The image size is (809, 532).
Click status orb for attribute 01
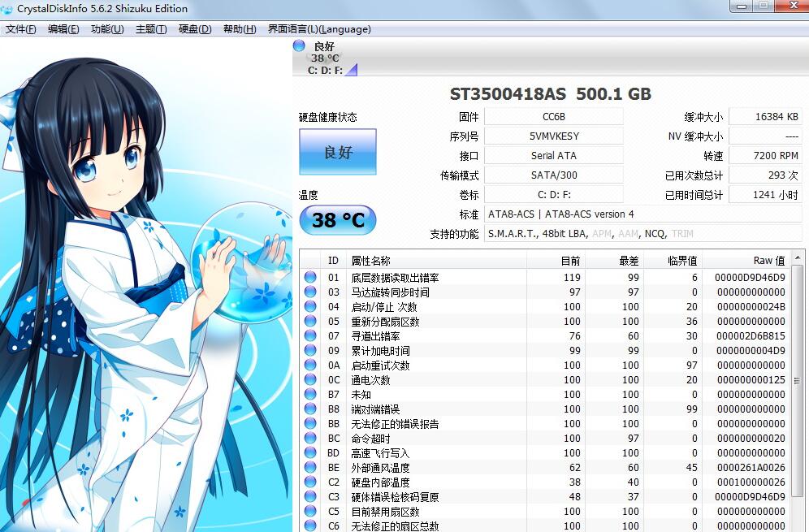point(310,277)
